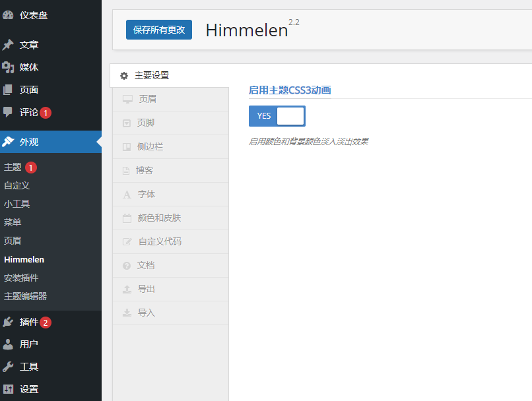This screenshot has width=532, height=401.
Task: Open the 主题 submenu link
Action: coord(13,167)
